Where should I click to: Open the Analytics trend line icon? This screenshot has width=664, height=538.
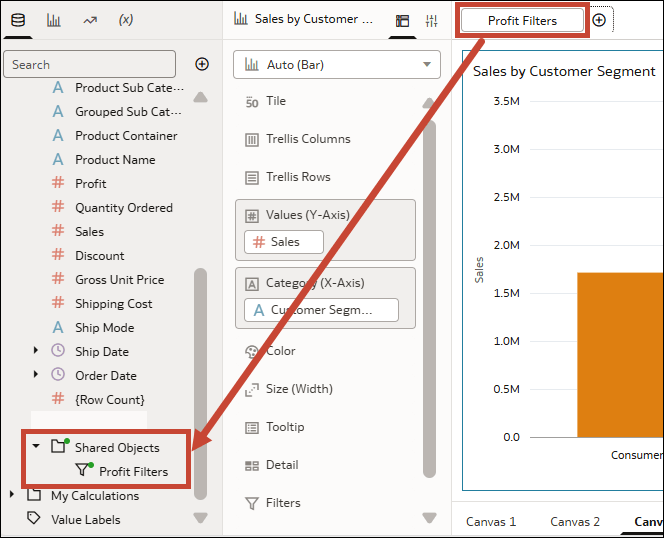coord(90,20)
